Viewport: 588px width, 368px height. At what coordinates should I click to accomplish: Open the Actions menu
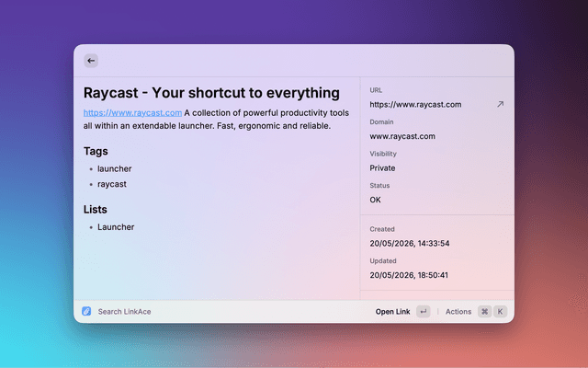458,311
